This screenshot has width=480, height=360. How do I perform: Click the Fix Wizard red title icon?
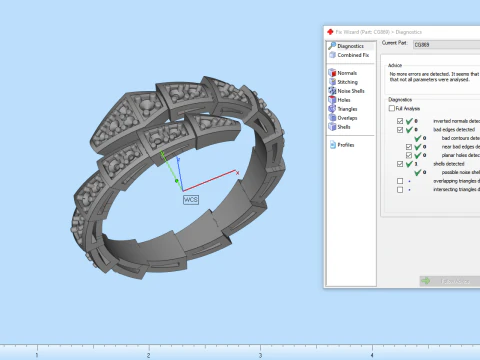(330, 32)
